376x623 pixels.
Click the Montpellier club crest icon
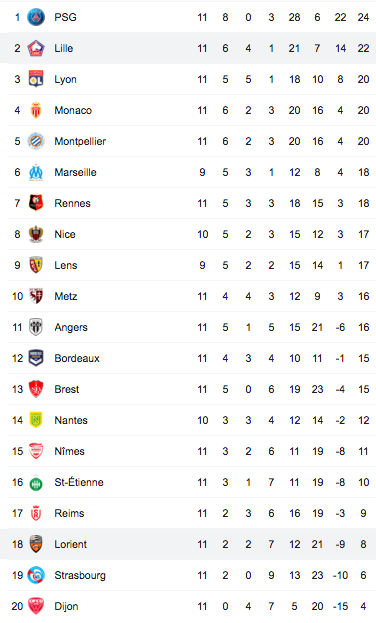pos(36,141)
